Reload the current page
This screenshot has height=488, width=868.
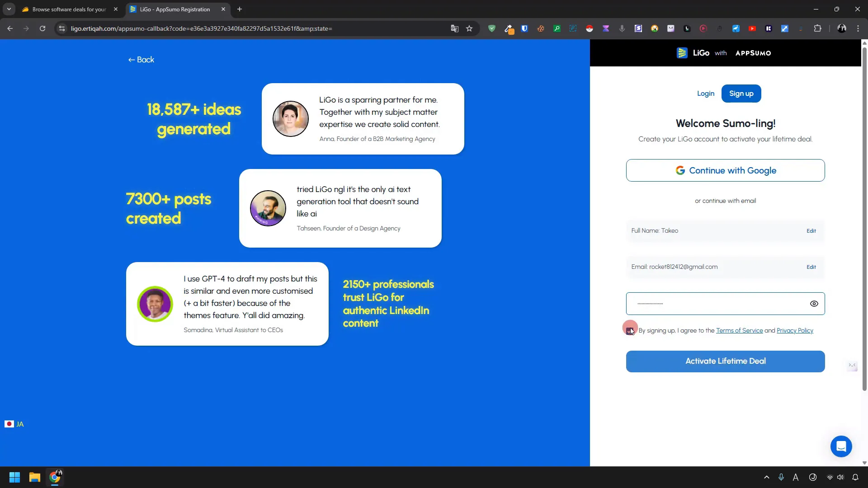[x=42, y=28]
